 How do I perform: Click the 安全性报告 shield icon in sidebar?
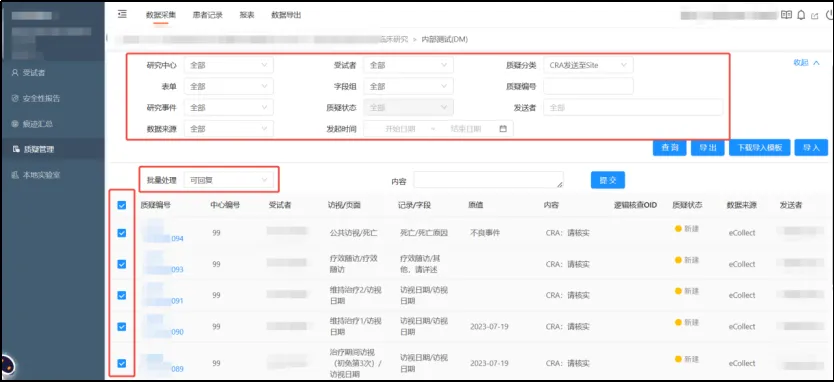pos(15,98)
